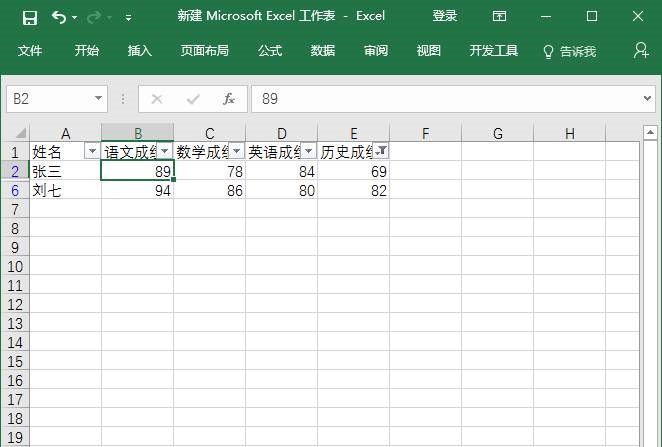Click the share user icon

click(641, 50)
